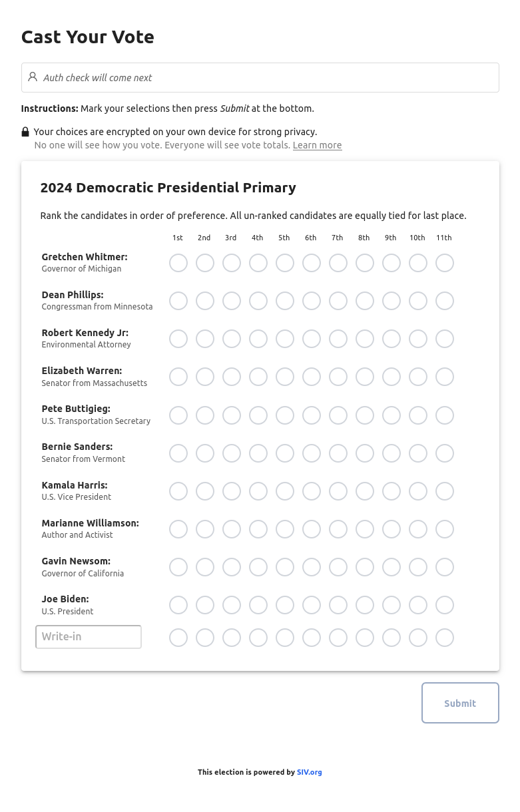
Task: Rank Joe Biden as 1st choice
Action: click(x=178, y=605)
